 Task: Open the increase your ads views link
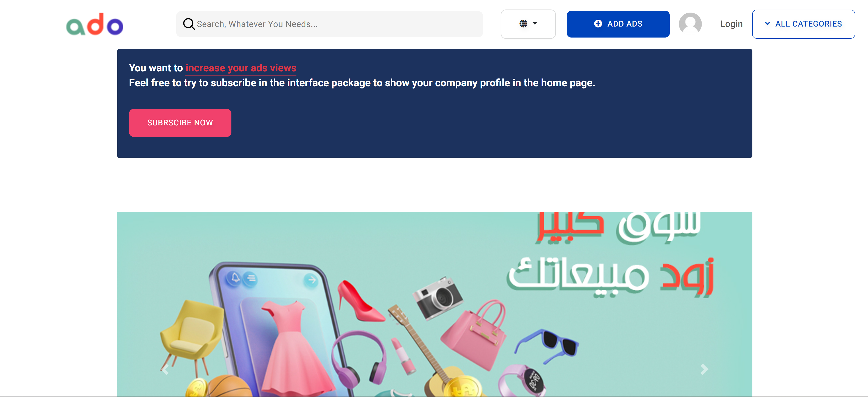241,68
